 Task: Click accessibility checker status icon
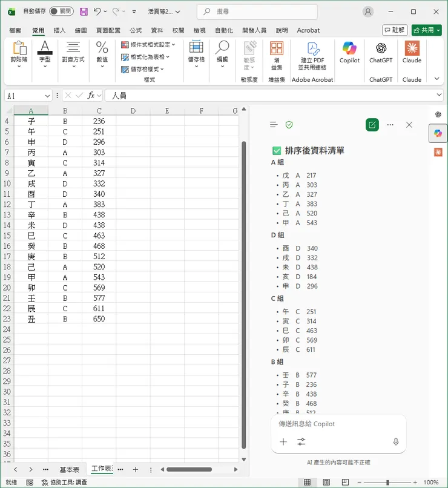click(45, 483)
